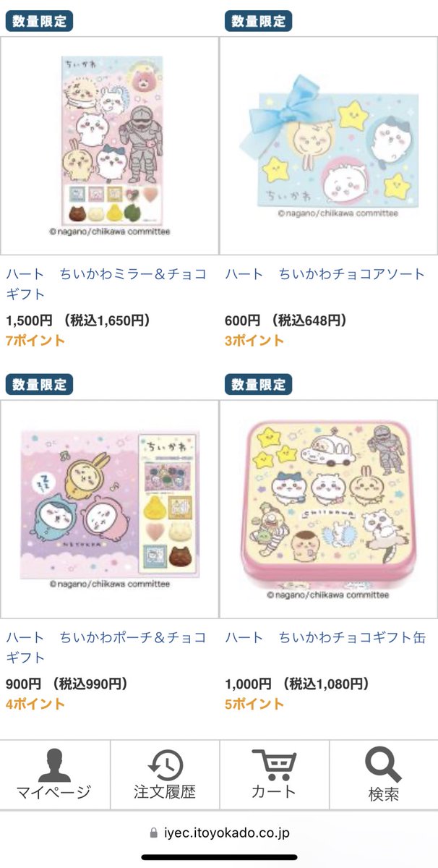Open the ちいかわチョコギフト缶 tin image
This screenshot has width=438, height=868.
(x=328, y=509)
